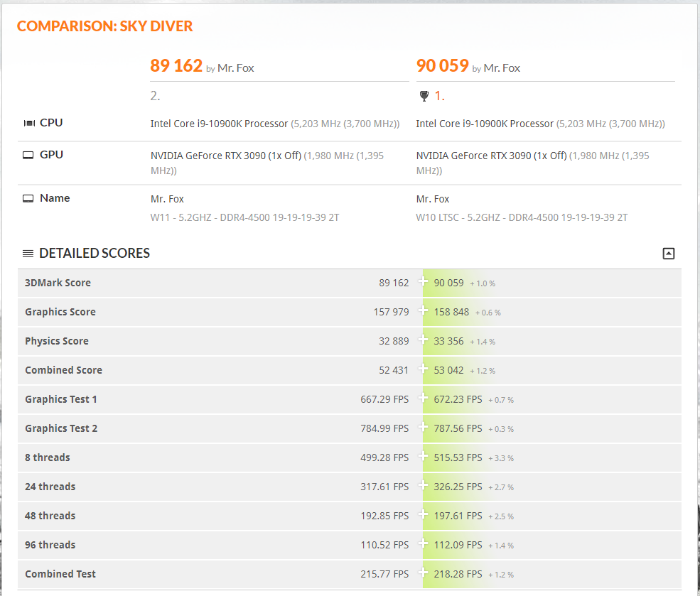Click the 52 431 combined score value
Screen dimensions: 700x596
[x=394, y=370]
